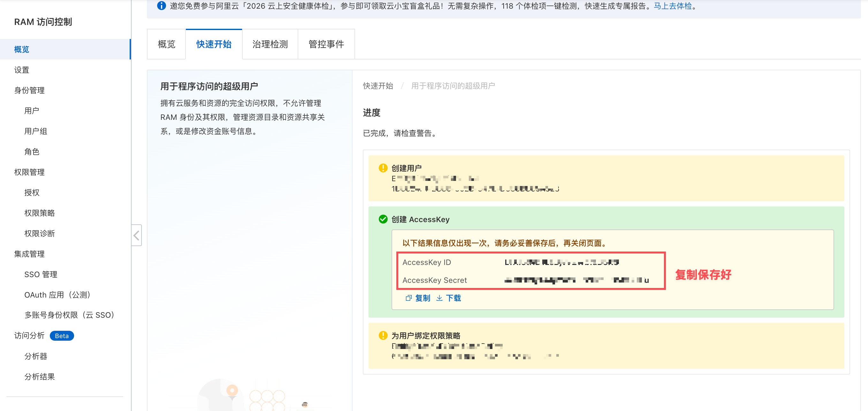Open the 管控事件 tab
The height and width of the screenshot is (411, 868).
(x=326, y=44)
